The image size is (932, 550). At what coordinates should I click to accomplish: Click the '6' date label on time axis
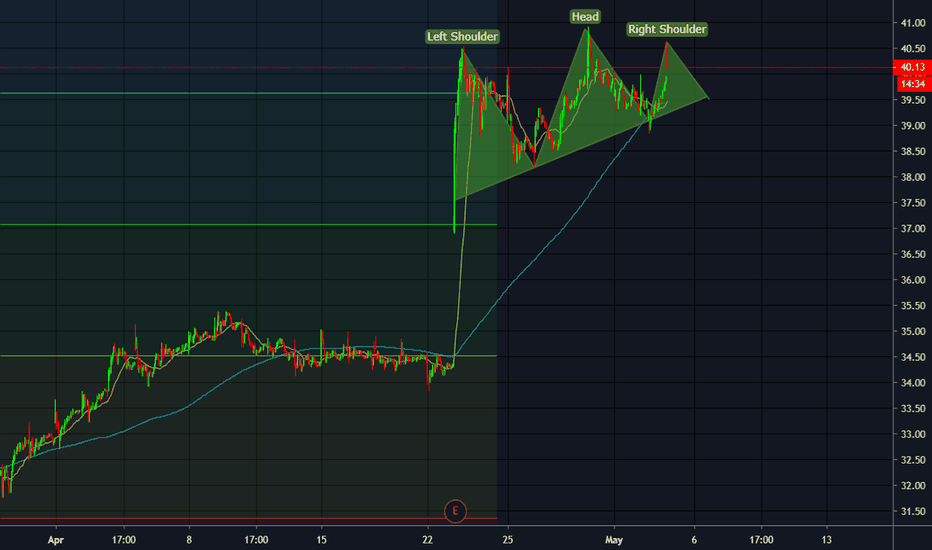[694, 540]
